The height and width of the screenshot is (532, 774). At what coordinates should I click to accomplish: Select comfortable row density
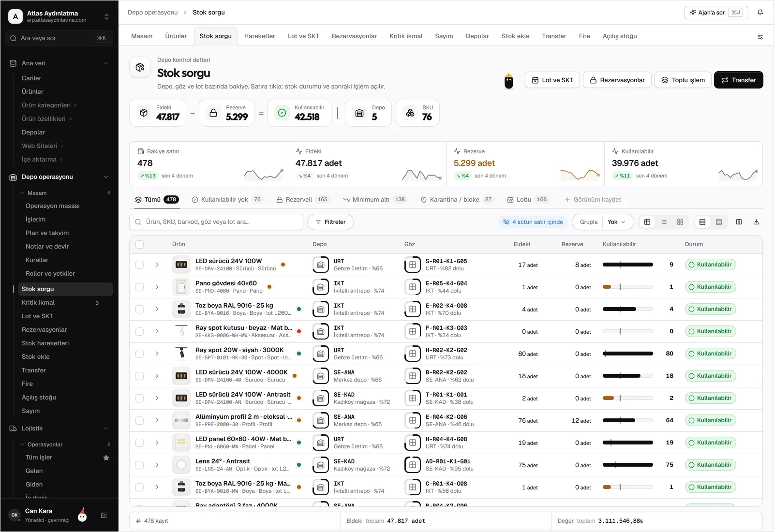[702, 222]
